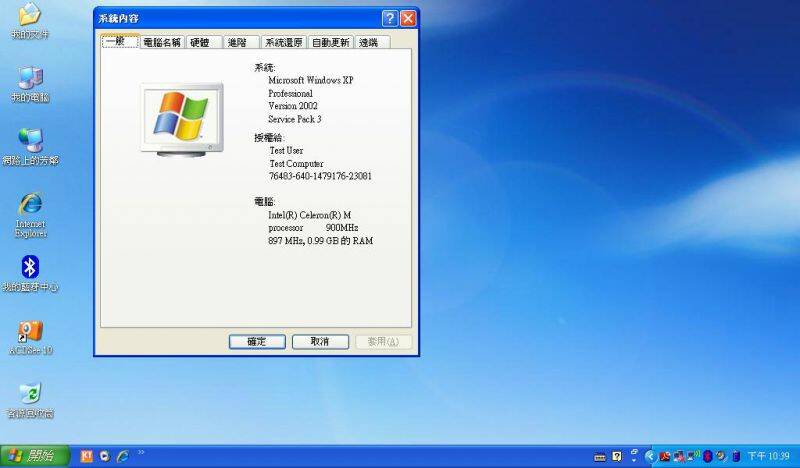
Task: Click the Bluetooth icon in system tray
Action: click(709, 456)
